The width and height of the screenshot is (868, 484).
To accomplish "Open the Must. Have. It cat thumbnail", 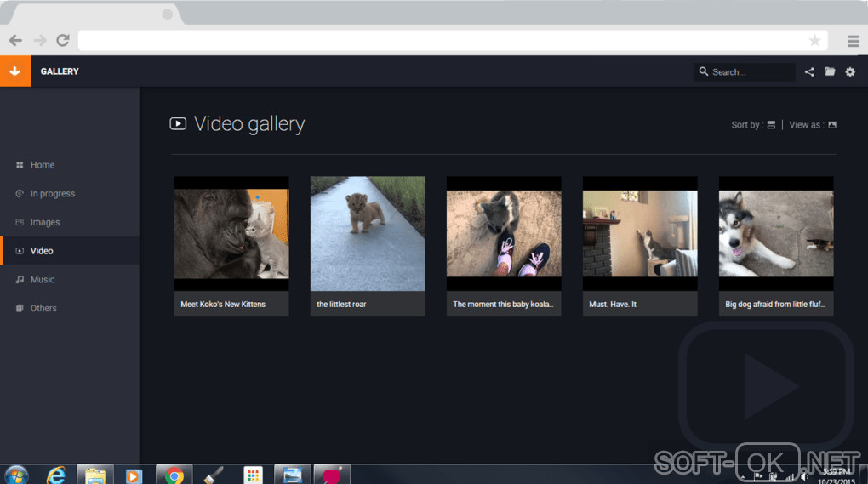I will click(x=640, y=233).
